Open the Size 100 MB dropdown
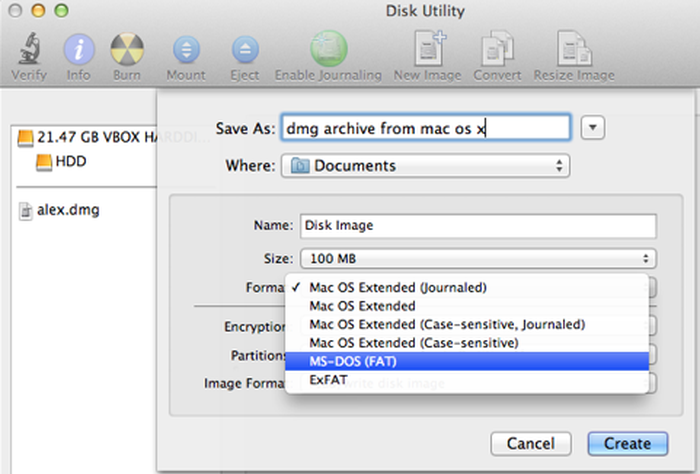 click(478, 258)
